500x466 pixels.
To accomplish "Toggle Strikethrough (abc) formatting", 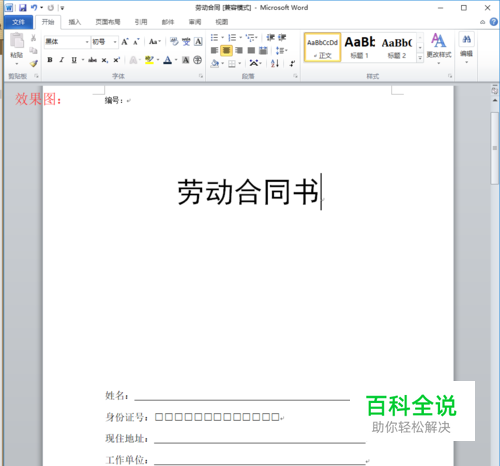I will (x=92, y=60).
